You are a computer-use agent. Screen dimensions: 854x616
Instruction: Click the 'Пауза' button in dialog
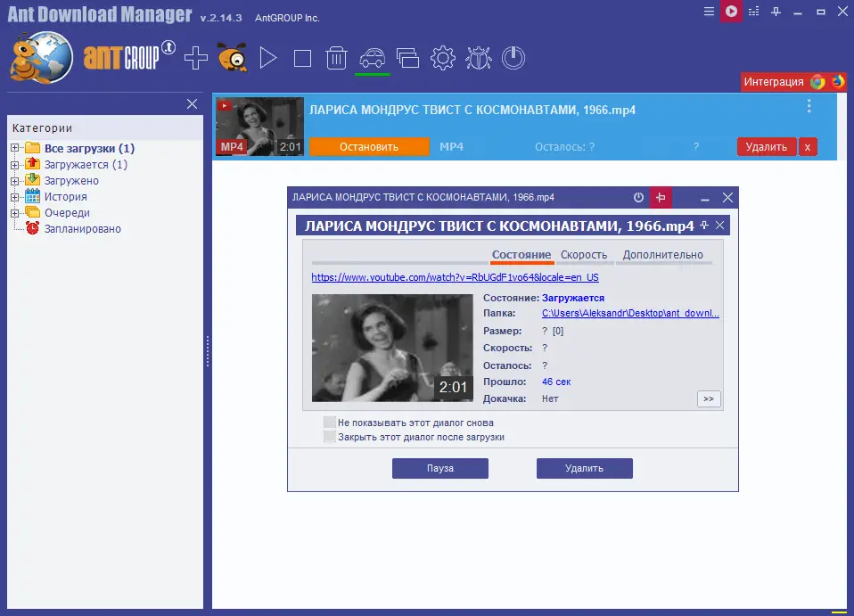coord(440,468)
